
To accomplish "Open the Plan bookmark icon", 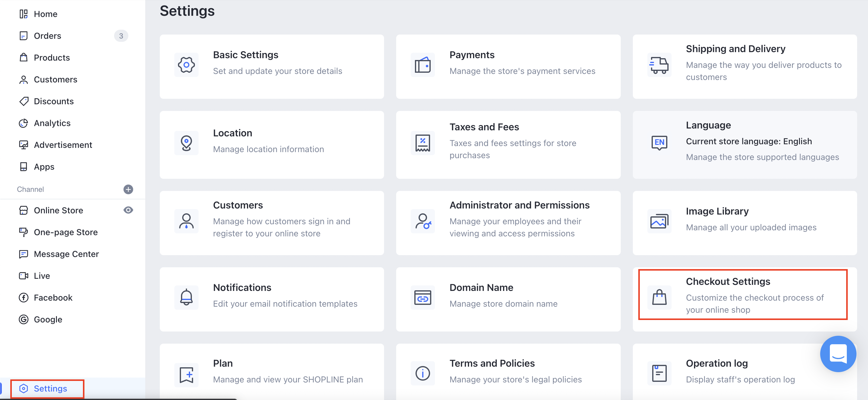I will click(x=186, y=374).
